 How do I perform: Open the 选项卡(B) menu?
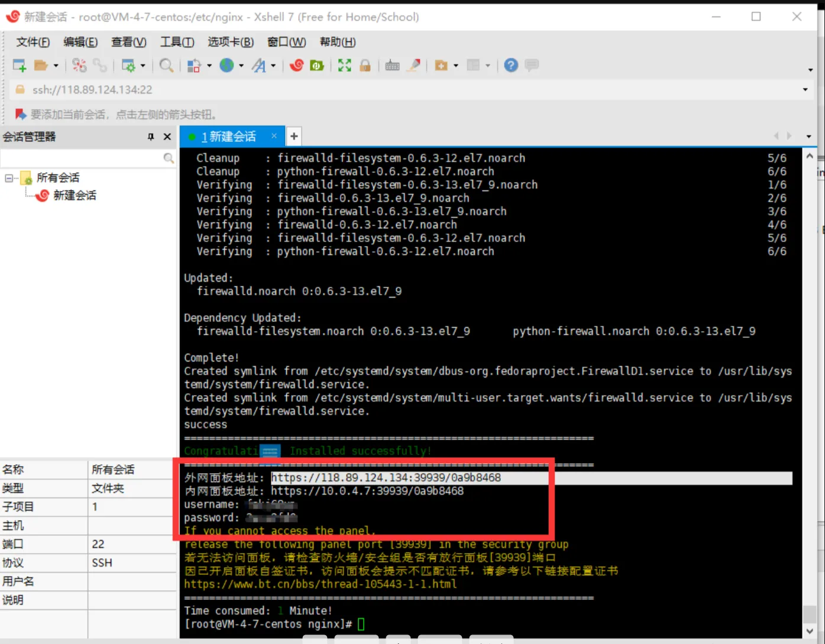point(231,42)
